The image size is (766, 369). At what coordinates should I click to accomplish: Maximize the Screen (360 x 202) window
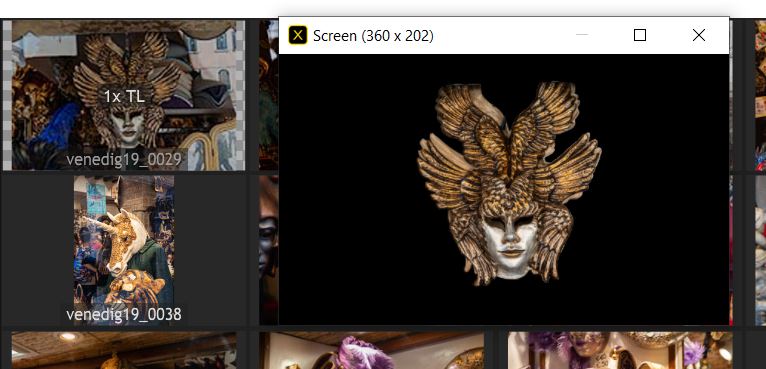[639, 35]
